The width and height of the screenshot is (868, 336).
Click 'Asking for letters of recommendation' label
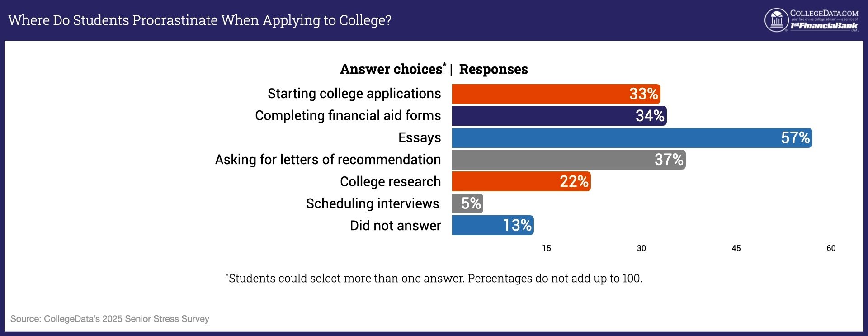tap(328, 160)
